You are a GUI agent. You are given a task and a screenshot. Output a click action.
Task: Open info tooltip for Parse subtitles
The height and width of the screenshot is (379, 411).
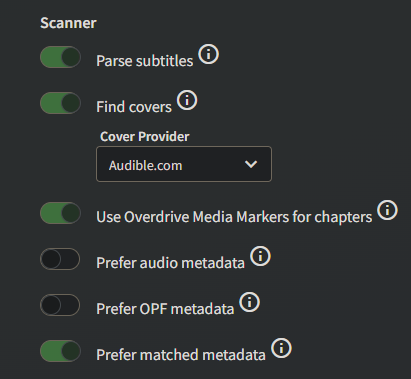(209, 54)
